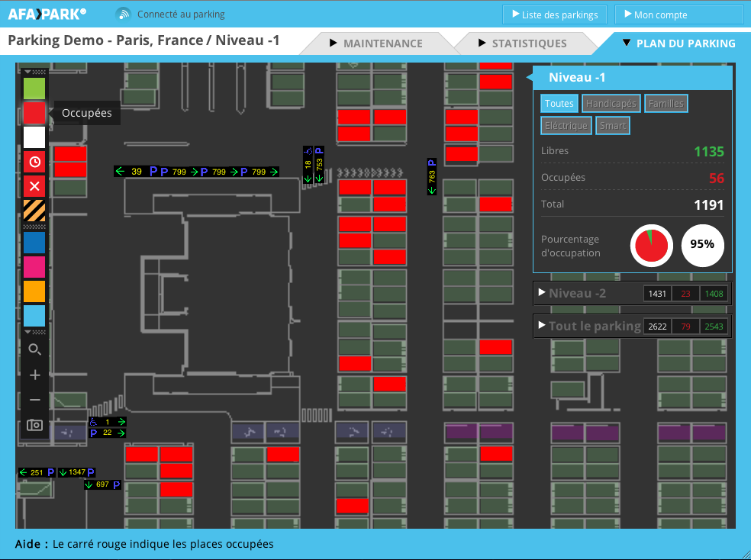The image size is (751, 560).
Task: Open Liste des parkings
Action: click(x=555, y=14)
